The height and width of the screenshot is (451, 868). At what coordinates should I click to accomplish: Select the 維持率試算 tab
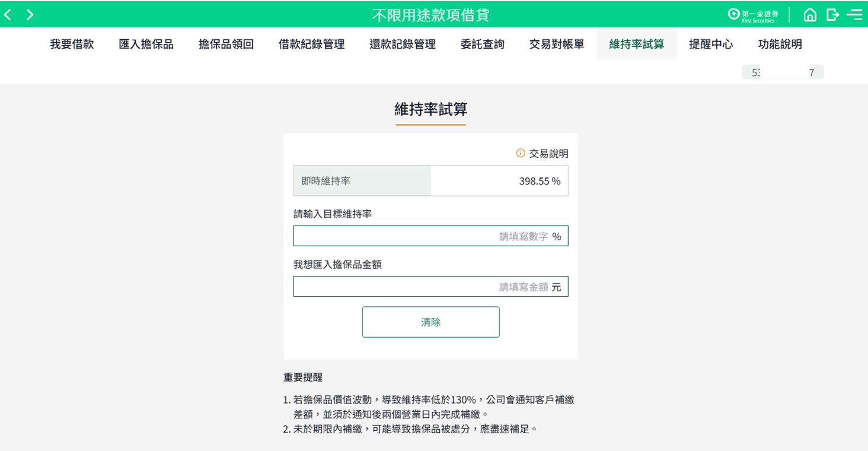click(x=636, y=45)
